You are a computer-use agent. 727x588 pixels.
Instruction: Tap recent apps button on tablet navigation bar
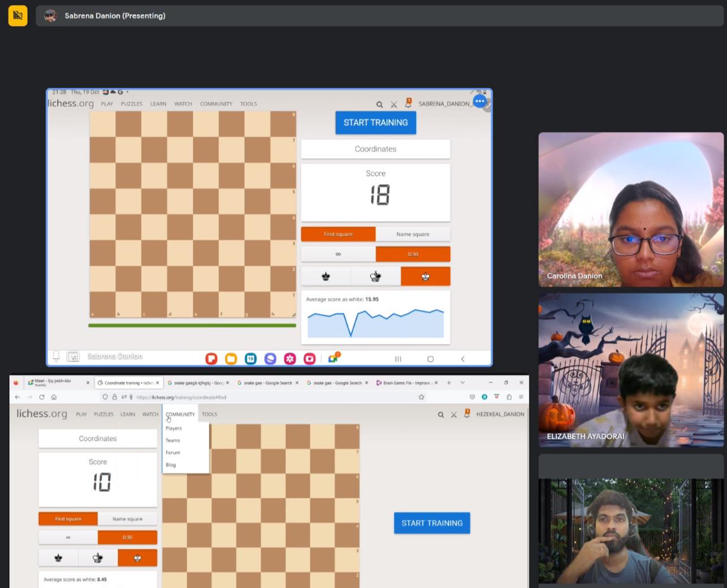coord(398,359)
